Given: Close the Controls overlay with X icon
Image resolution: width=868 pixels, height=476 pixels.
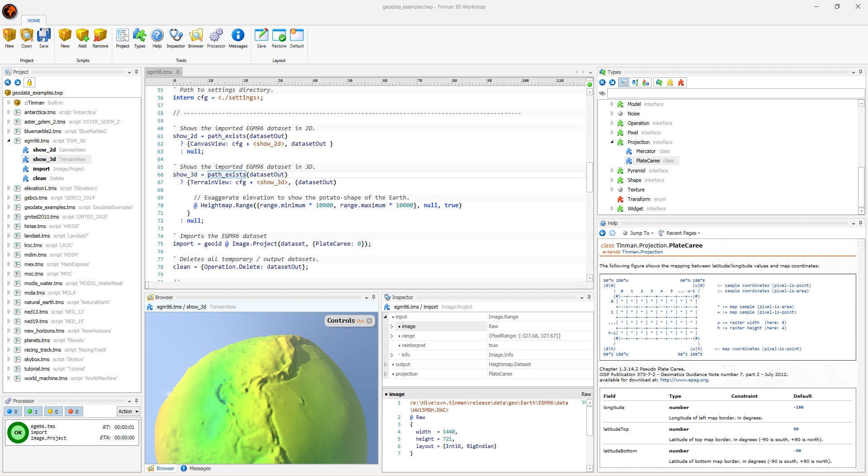Looking at the screenshot, I should pyautogui.click(x=369, y=321).
